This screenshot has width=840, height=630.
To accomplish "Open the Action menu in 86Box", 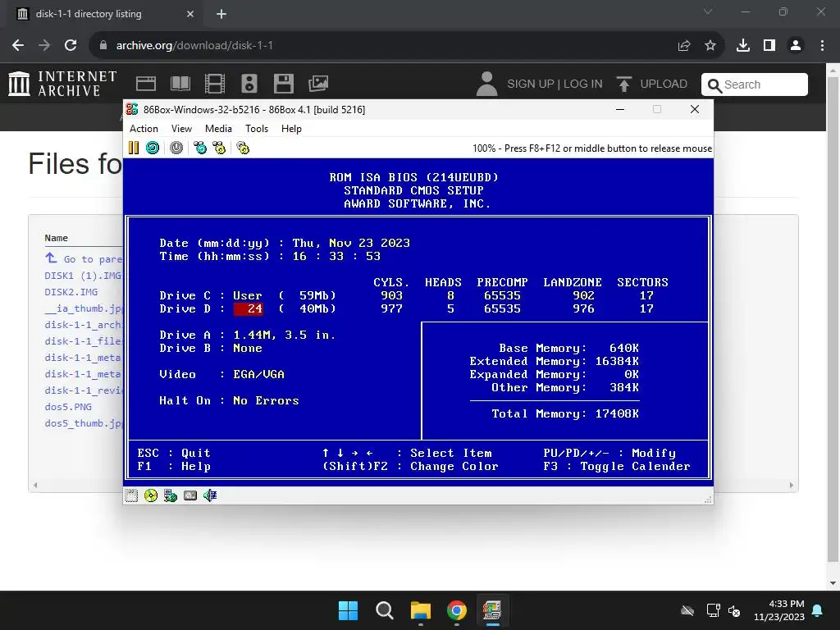I will pyautogui.click(x=144, y=129).
